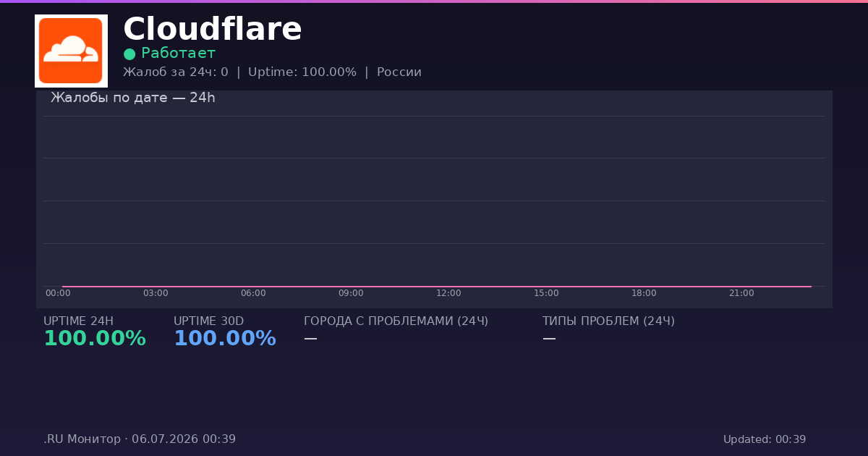Click the 15:00 time axis label
This screenshot has width=868, height=456.
546,293
